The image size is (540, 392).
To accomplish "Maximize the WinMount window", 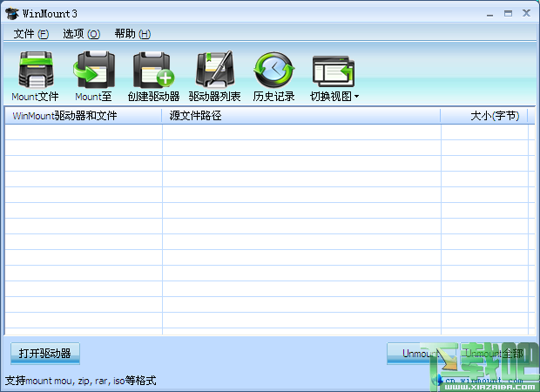I will [x=508, y=13].
